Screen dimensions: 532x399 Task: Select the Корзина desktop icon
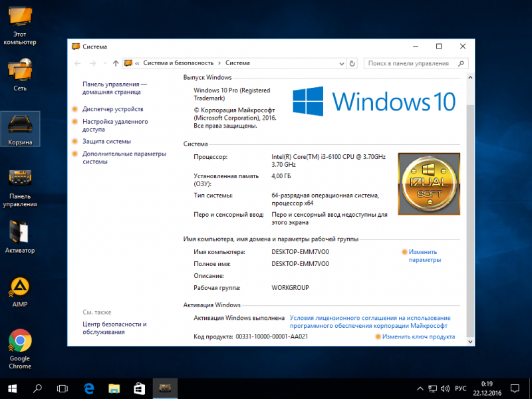20,129
